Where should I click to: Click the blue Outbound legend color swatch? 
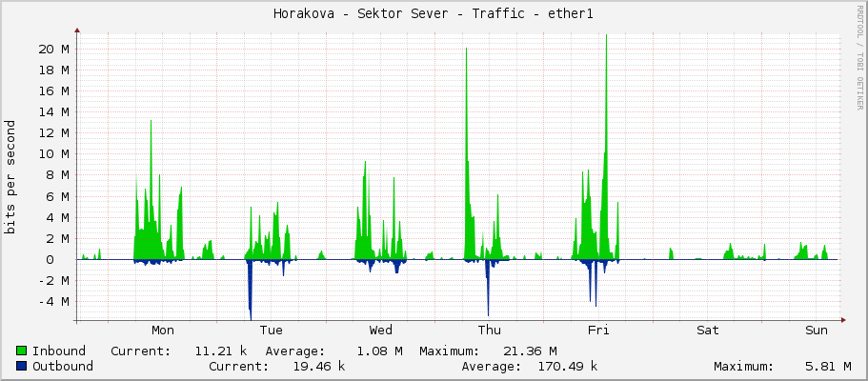pos(22,366)
